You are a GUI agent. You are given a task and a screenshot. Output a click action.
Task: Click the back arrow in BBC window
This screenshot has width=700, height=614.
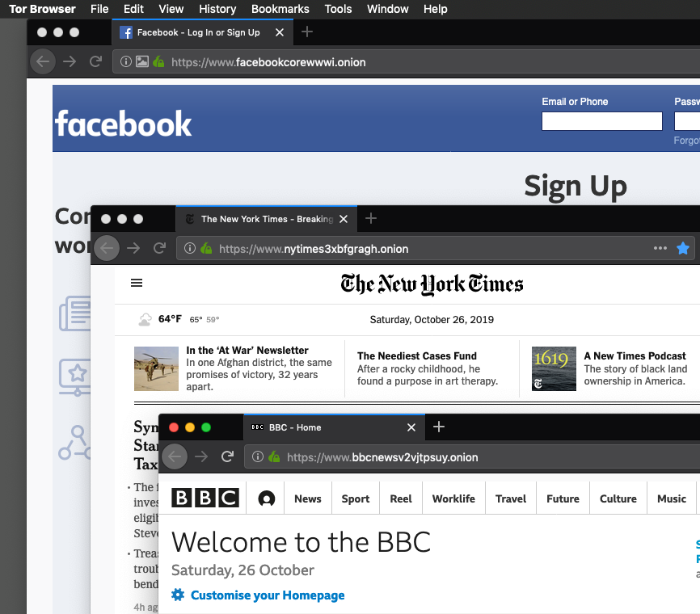(x=175, y=456)
